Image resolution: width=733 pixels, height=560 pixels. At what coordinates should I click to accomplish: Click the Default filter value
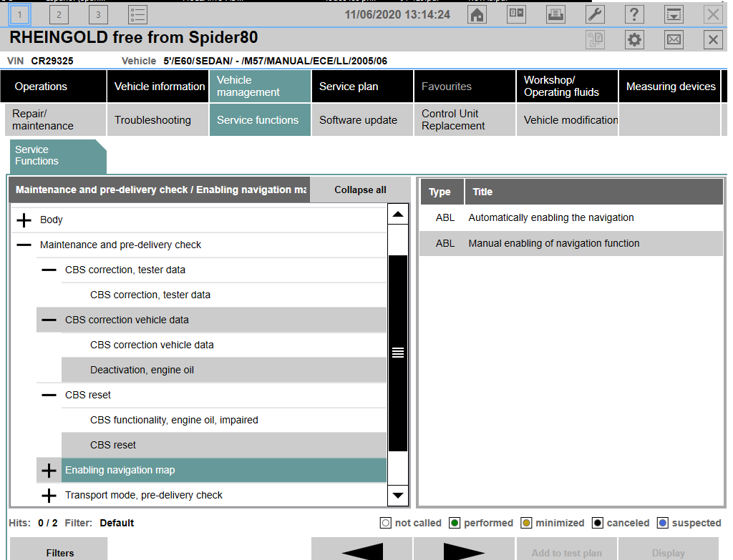coord(117,523)
